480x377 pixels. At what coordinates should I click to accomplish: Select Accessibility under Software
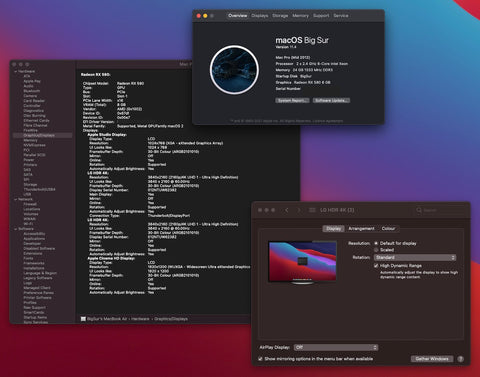tap(34, 234)
